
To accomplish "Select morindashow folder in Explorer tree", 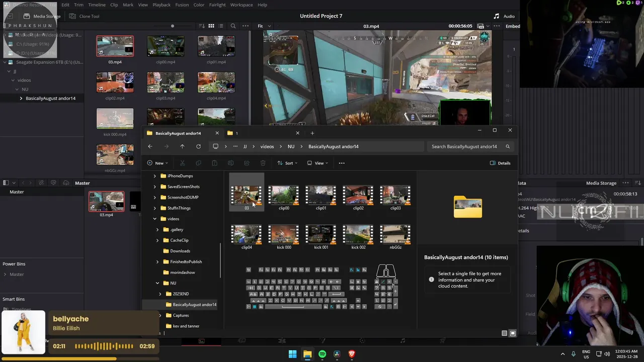I will (182, 273).
